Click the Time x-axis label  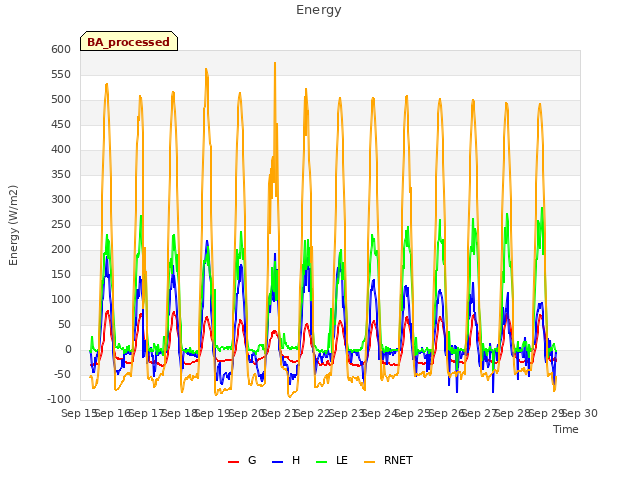pos(566,429)
